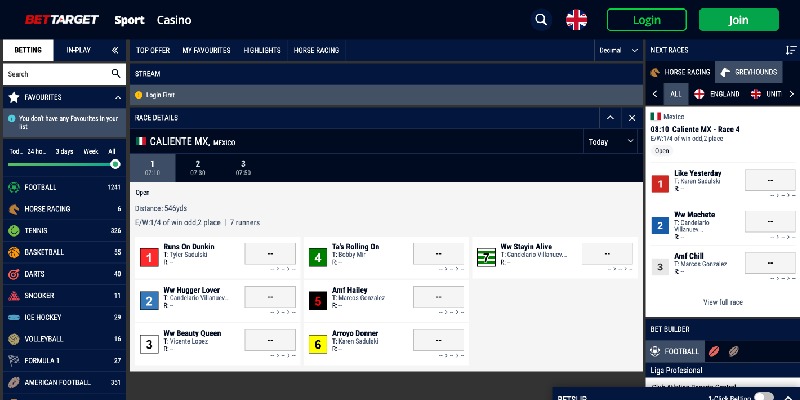
Task: Click the brown football icon in Bet Builder
Action: (x=734, y=351)
